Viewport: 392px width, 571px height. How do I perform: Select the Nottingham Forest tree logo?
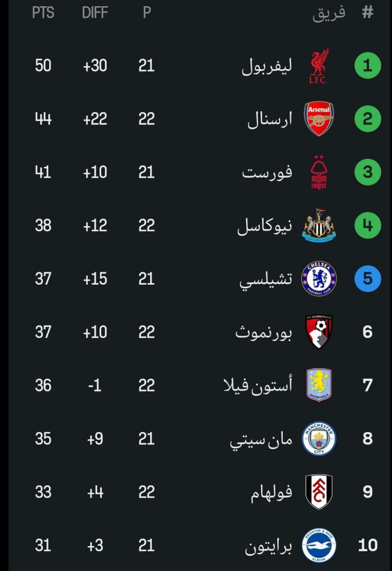pos(319,172)
